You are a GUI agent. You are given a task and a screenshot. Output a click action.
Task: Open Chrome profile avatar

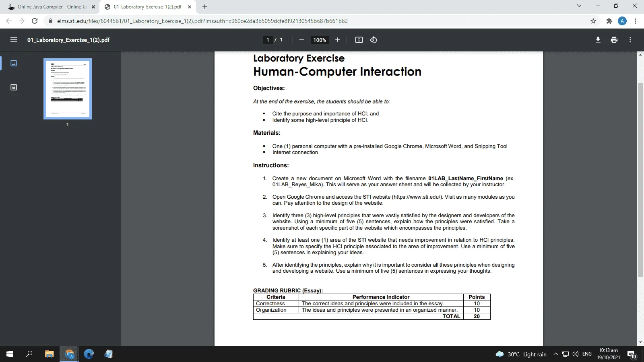coord(622,21)
